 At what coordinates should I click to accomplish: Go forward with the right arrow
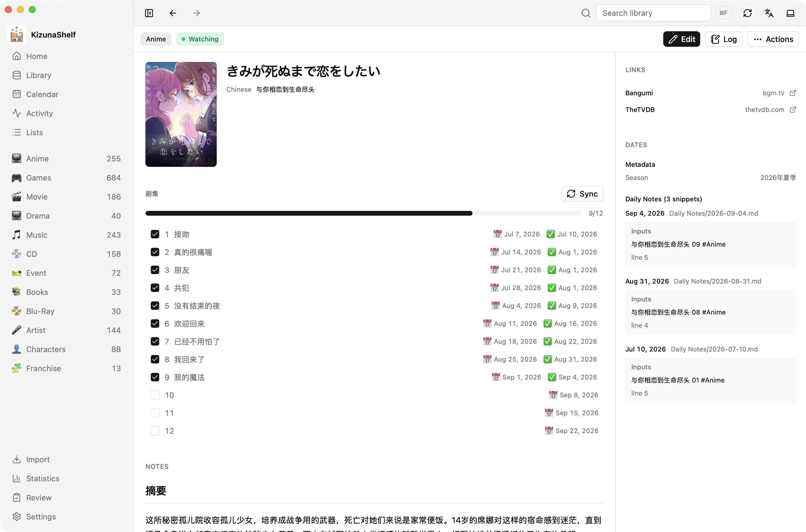tap(196, 13)
